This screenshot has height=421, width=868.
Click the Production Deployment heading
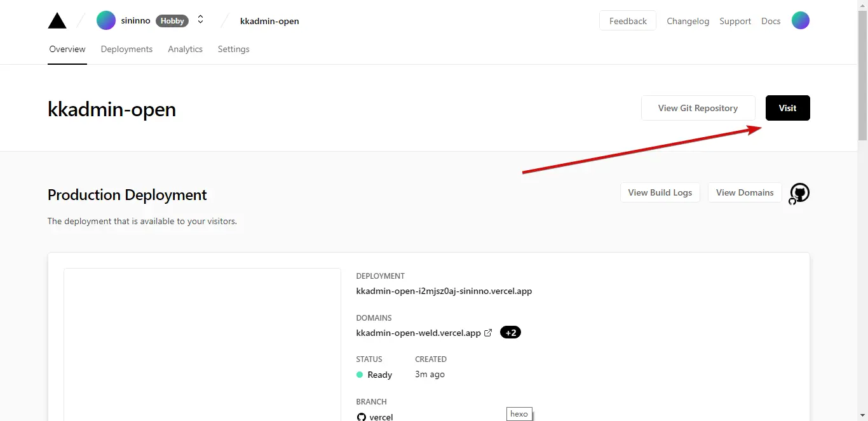click(x=127, y=195)
